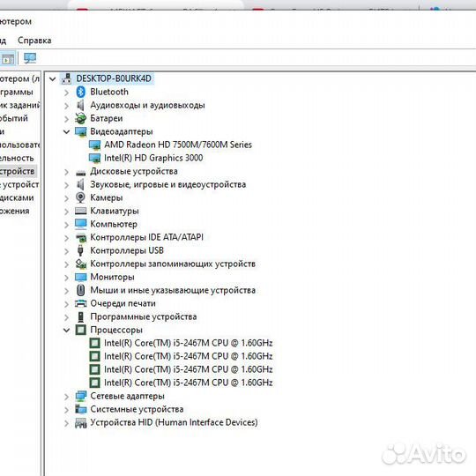476x476 pixels.
Task: Click the mouse icon for Мыши и иные указывающие устройства
Action: coord(80,290)
